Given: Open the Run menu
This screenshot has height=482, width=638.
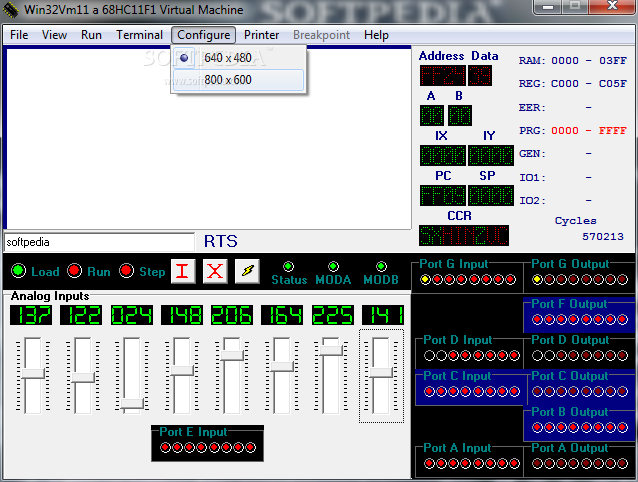Looking at the screenshot, I should [x=91, y=35].
